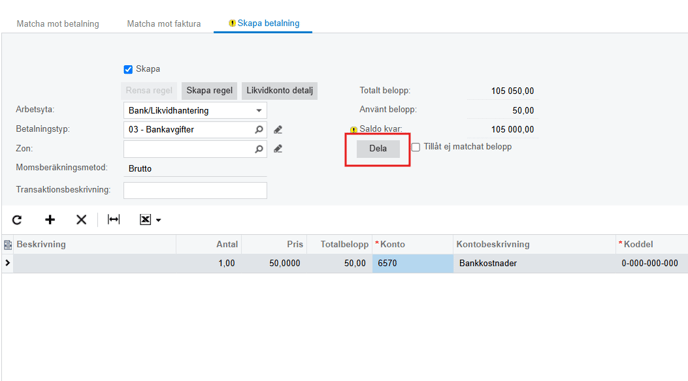
Task: Add a new row with plus icon
Action: pos(50,219)
